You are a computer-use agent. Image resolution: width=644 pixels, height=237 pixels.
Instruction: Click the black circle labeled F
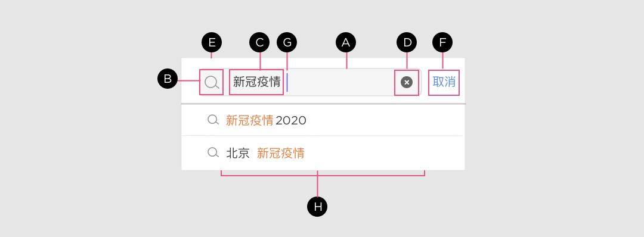point(442,42)
